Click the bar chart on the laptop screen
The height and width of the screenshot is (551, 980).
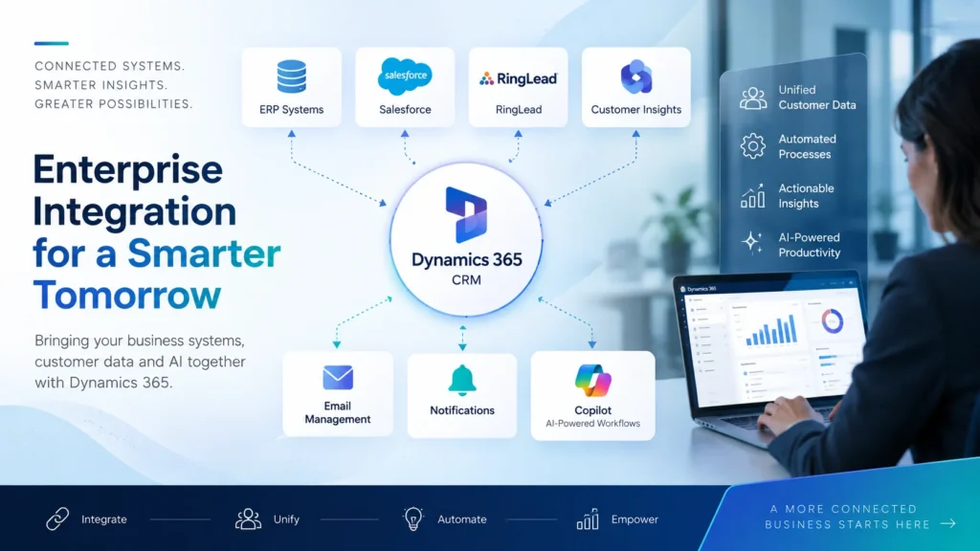(771, 329)
